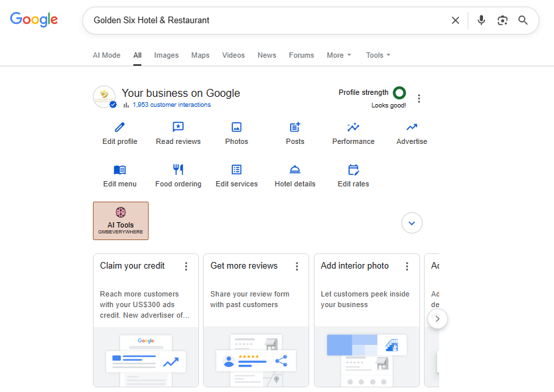The height and width of the screenshot is (392, 554).
Task: Click the Advertise trending arrow icon
Action: [411, 127]
